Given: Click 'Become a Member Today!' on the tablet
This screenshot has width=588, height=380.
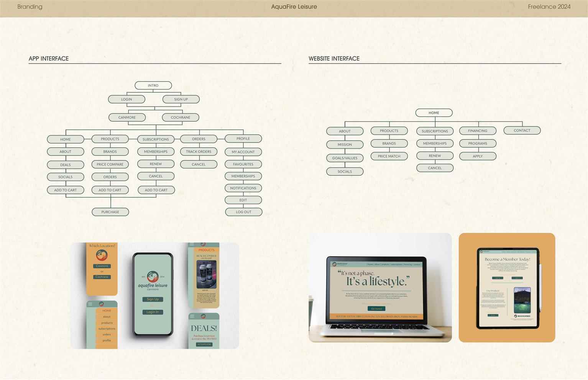Looking at the screenshot, I should point(508,259).
